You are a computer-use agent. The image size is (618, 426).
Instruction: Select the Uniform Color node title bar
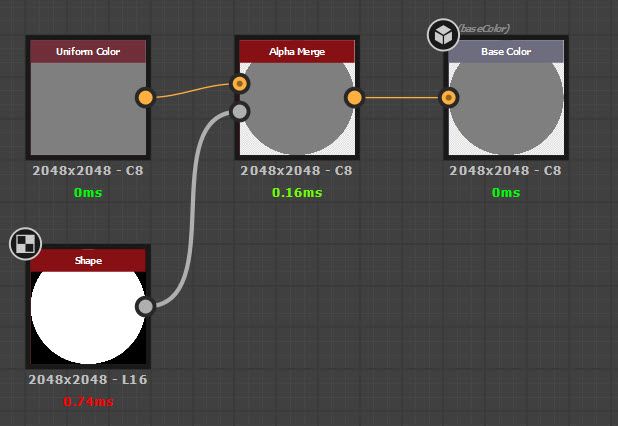click(88, 52)
